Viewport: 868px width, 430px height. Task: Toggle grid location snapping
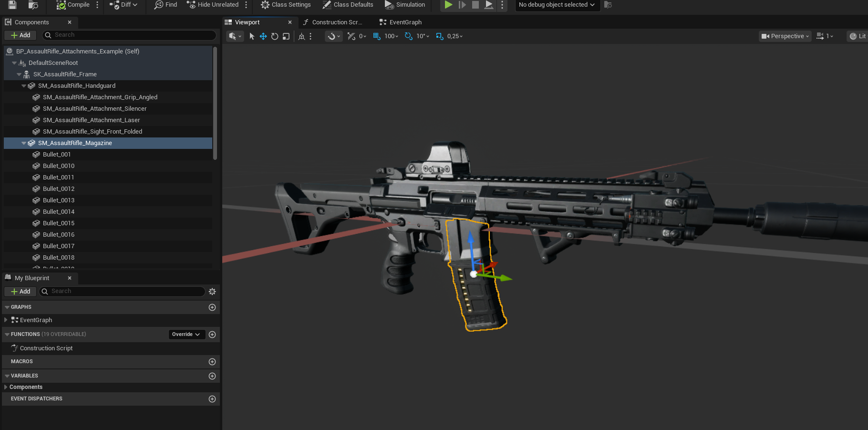coord(377,36)
